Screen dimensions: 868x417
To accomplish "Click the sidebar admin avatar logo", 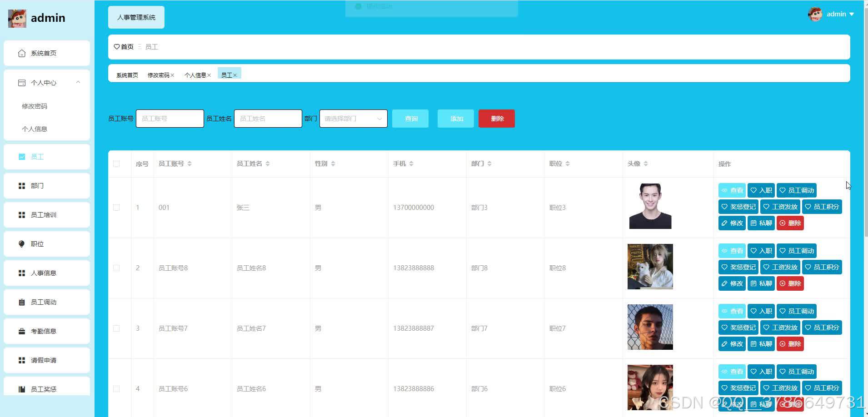I will (x=17, y=18).
